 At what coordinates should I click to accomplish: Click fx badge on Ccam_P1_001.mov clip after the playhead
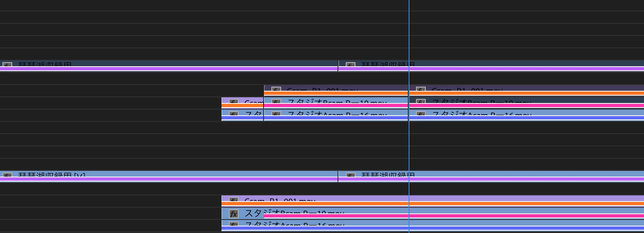pyautogui.click(x=421, y=89)
